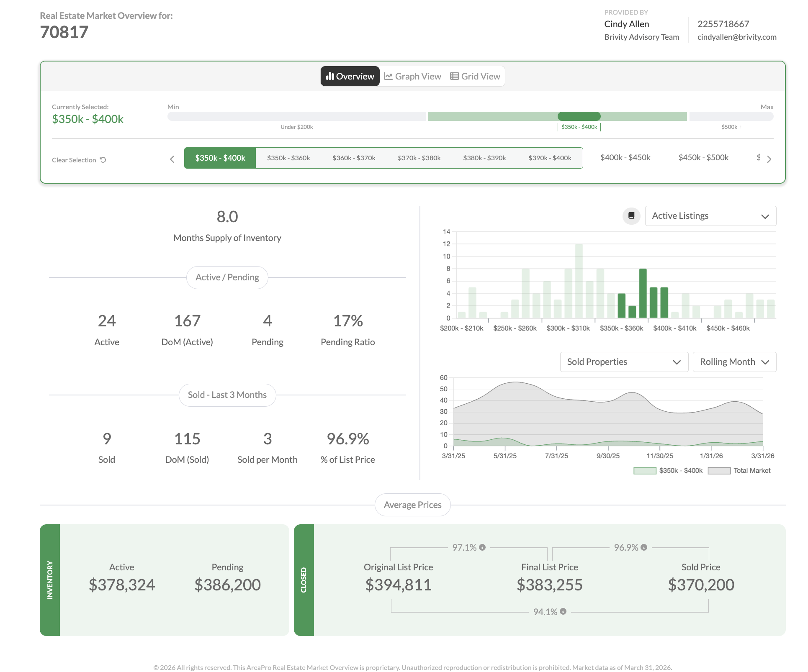Choose the $390k - $400k sub-range
Viewport: 808px width, 672px height.
550,158
